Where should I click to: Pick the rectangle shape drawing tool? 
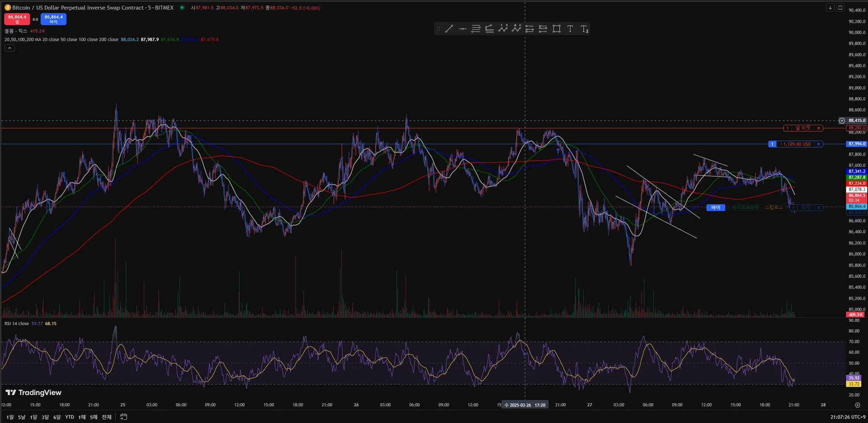click(557, 29)
